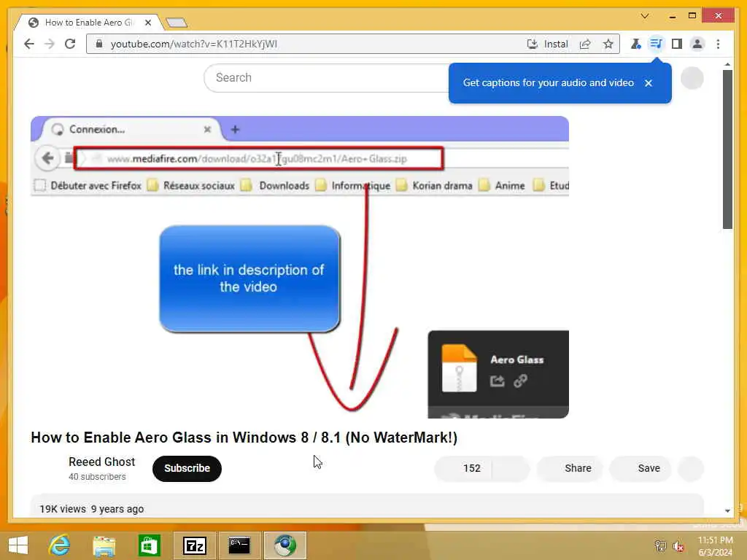747x560 pixels.
Task: Focus the address bar URL field
Action: (305, 44)
